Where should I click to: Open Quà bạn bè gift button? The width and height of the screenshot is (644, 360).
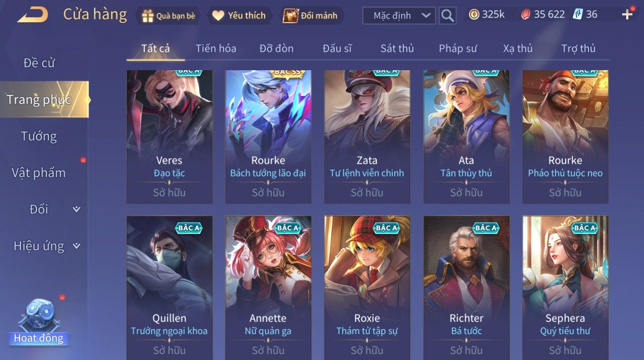[168, 16]
